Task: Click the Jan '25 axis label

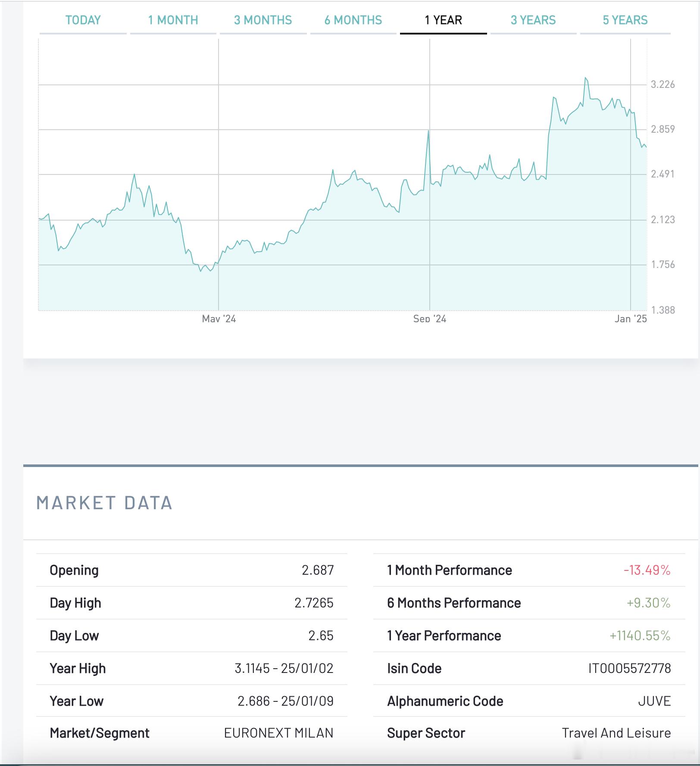Action: tap(631, 319)
